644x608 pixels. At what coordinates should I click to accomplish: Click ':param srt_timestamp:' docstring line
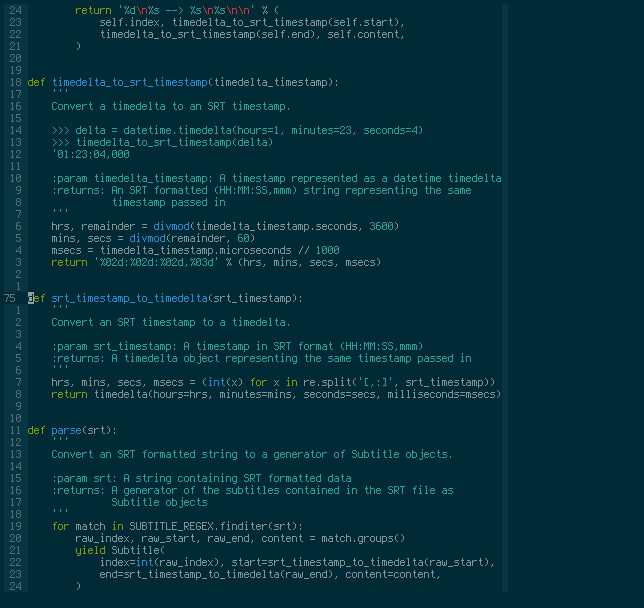pos(237,346)
